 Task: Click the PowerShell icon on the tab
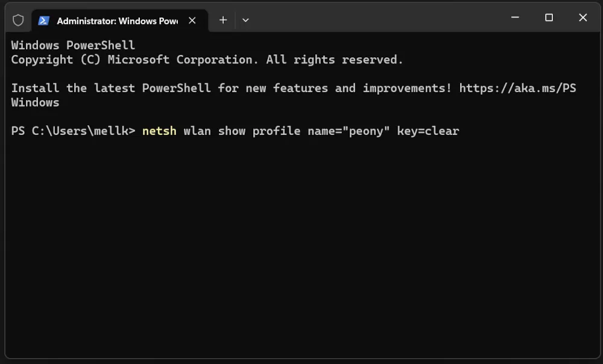(43, 20)
